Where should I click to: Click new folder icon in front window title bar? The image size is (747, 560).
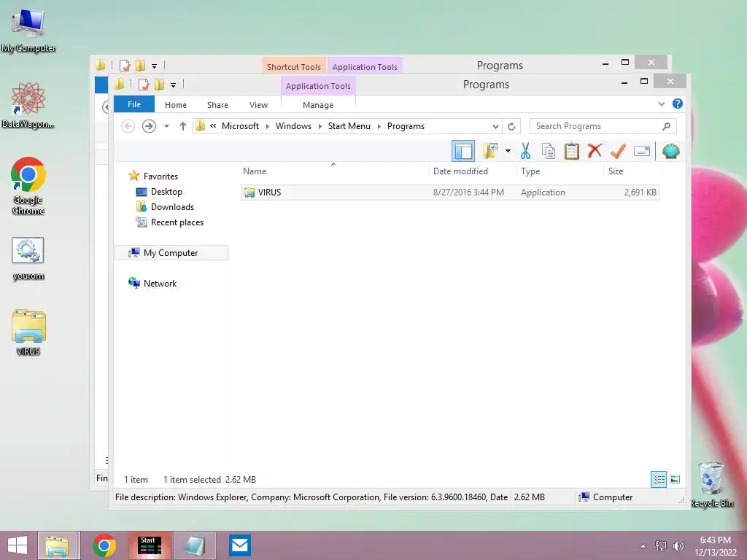160,85
